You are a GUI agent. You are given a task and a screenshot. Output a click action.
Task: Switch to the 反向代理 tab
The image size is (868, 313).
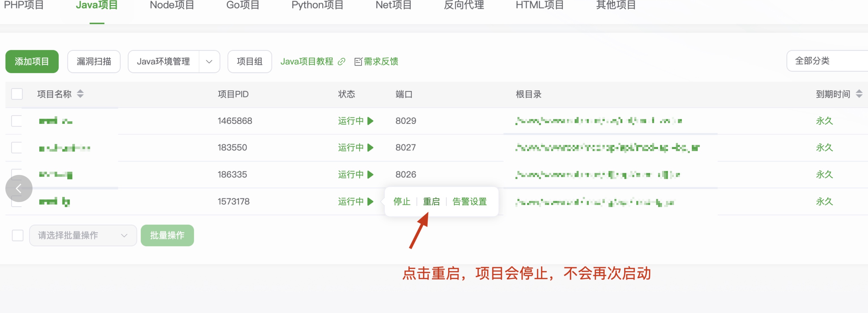pyautogui.click(x=464, y=5)
